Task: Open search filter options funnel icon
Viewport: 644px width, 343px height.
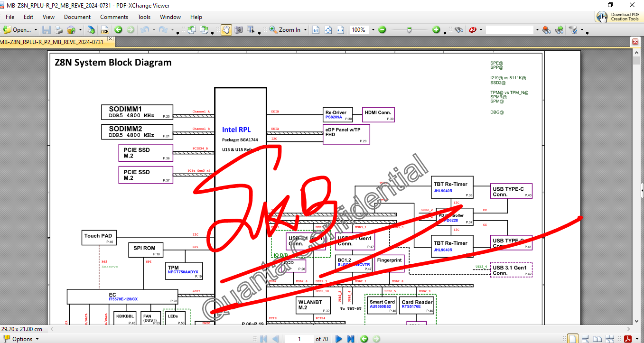Action: pyautogui.click(x=573, y=30)
